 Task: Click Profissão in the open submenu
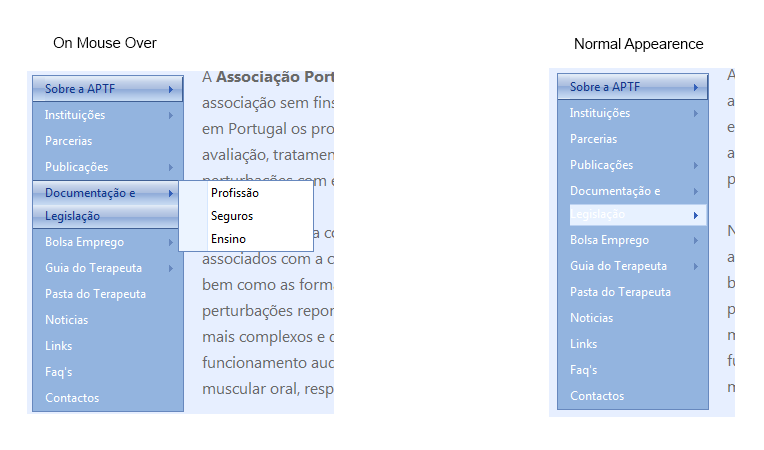click(235, 193)
